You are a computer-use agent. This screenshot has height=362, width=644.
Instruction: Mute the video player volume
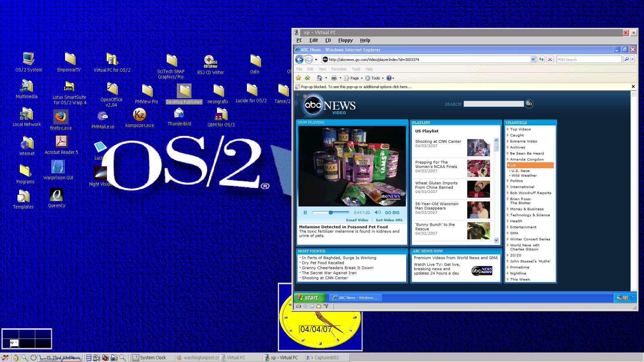(378, 213)
